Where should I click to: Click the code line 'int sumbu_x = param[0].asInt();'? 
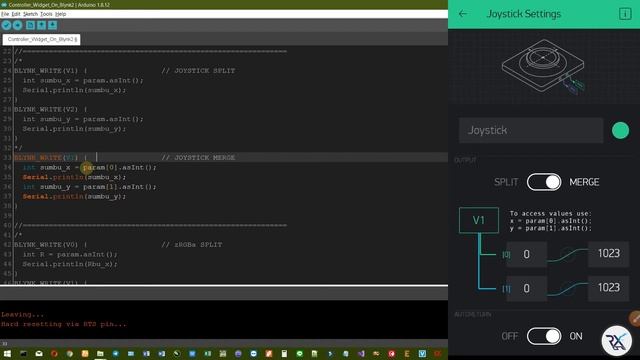tap(89, 167)
